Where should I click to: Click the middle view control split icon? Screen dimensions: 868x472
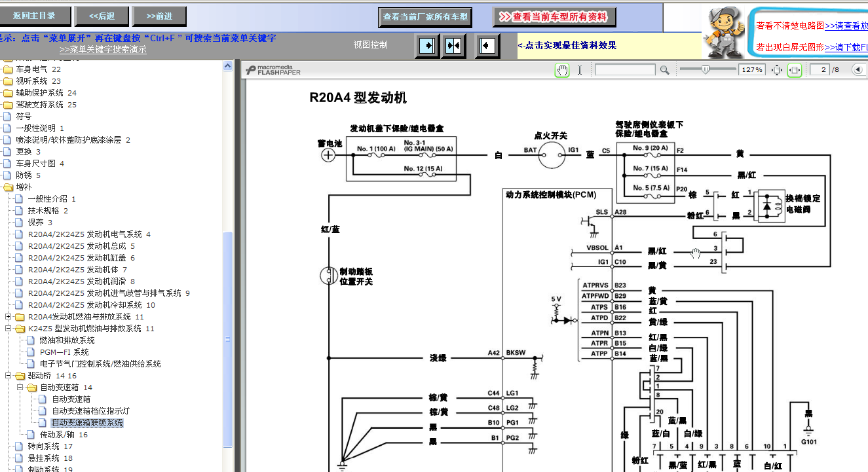coord(453,46)
